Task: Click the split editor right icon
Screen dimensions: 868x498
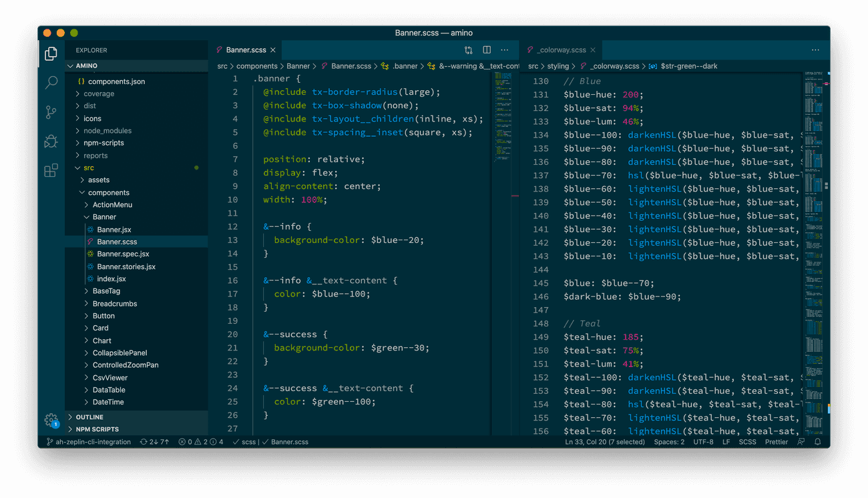Action: 487,50
